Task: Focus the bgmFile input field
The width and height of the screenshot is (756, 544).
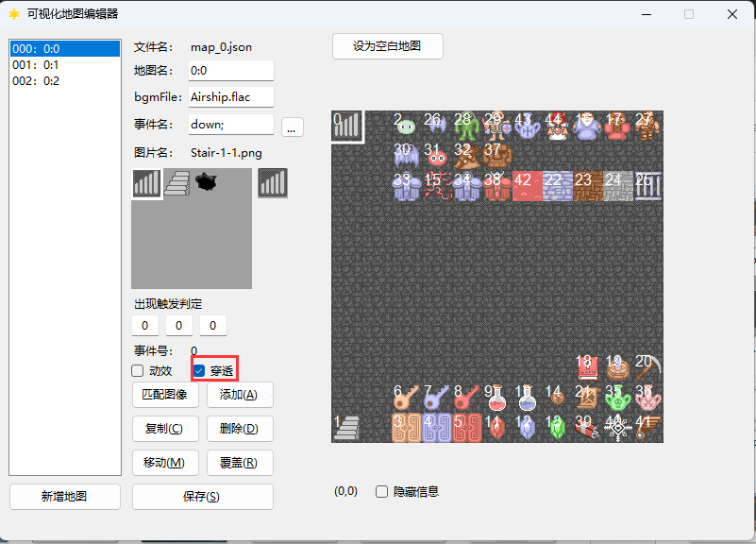Action: (231, 97)
